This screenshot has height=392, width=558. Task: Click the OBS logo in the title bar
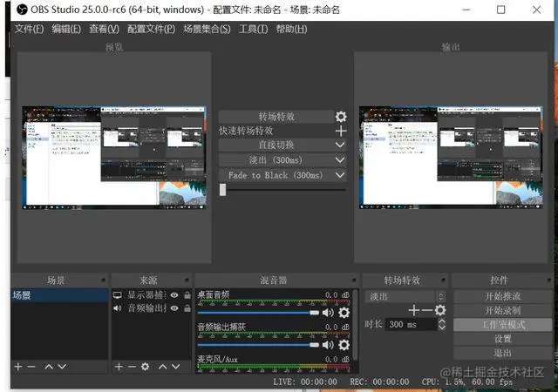coord(22,10)
